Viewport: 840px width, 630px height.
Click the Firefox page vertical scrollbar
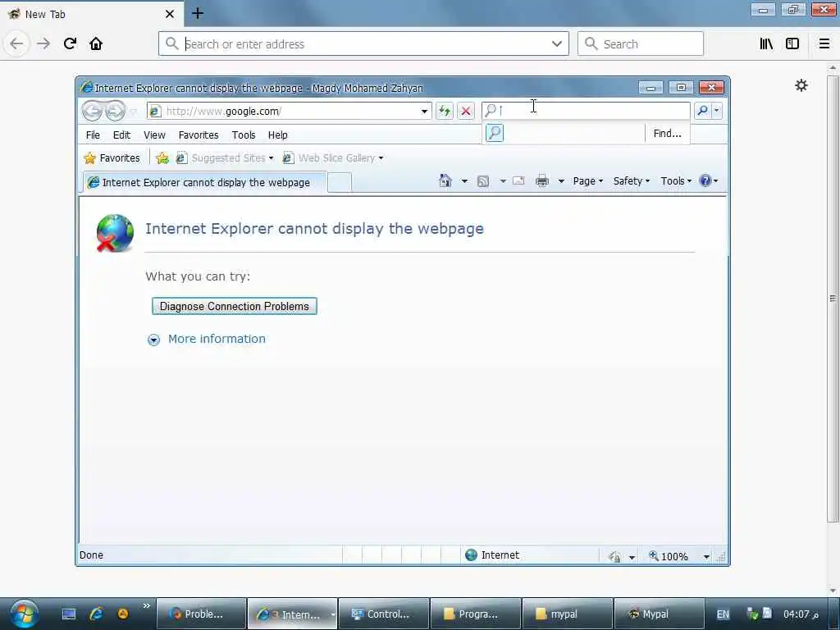833,299
